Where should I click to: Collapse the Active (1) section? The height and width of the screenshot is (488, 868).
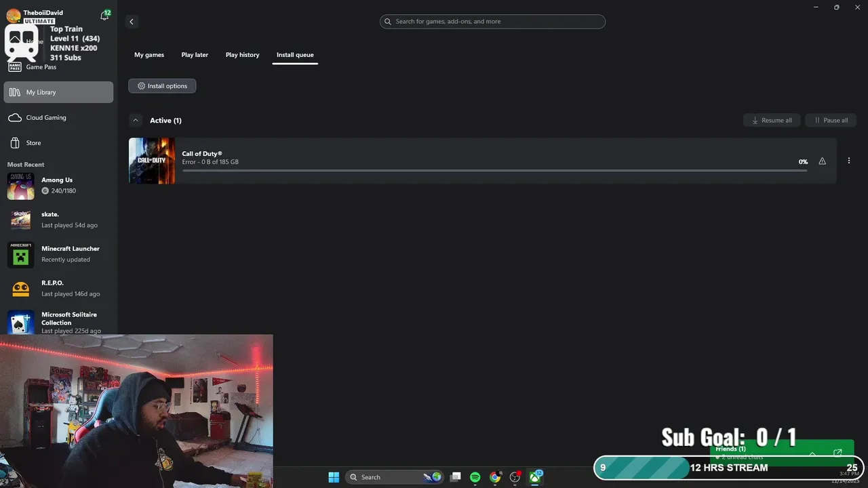(x=136, y=120)
